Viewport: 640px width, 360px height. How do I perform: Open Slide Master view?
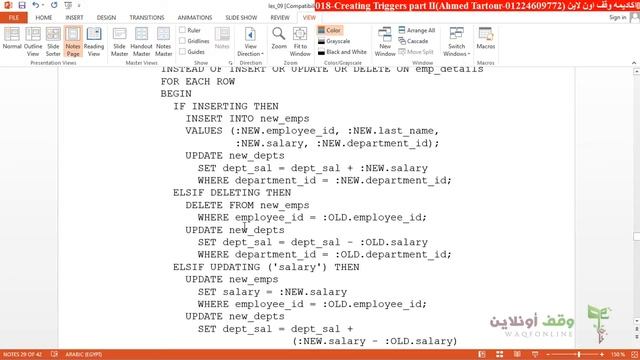point(120,41)
